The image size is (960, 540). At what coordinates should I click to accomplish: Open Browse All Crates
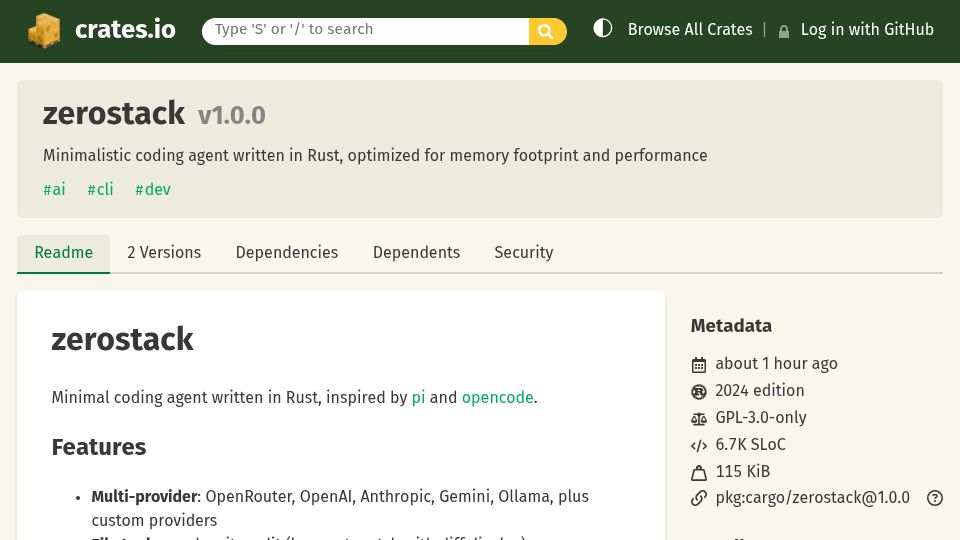690,29
